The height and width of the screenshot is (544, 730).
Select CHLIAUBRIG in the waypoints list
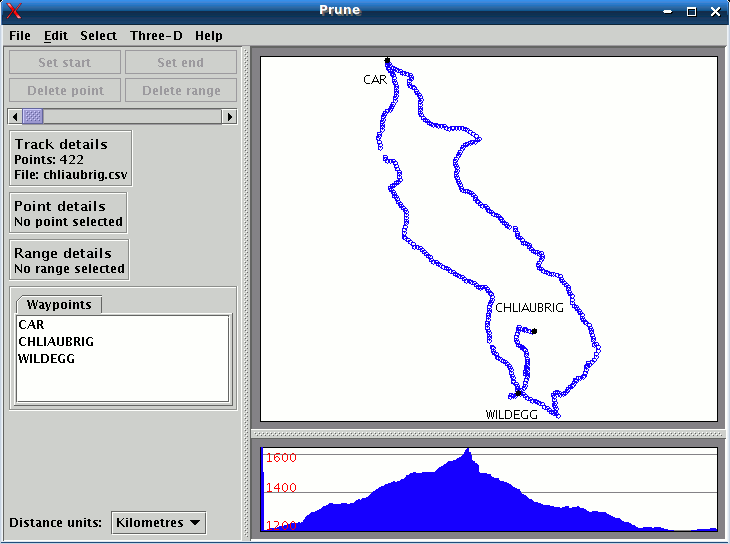pyautogui.click(x=56, y=342)
